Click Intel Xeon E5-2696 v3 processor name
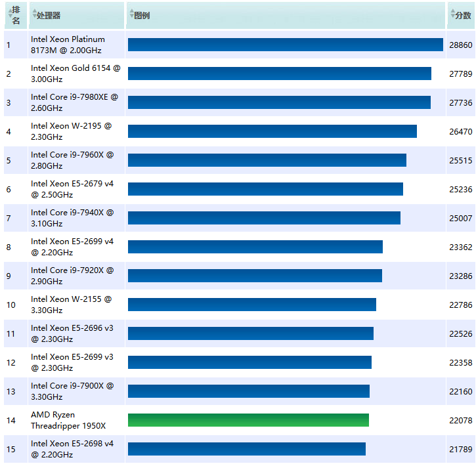The height and width of the screenshot is (468, 476). [72, 333]
